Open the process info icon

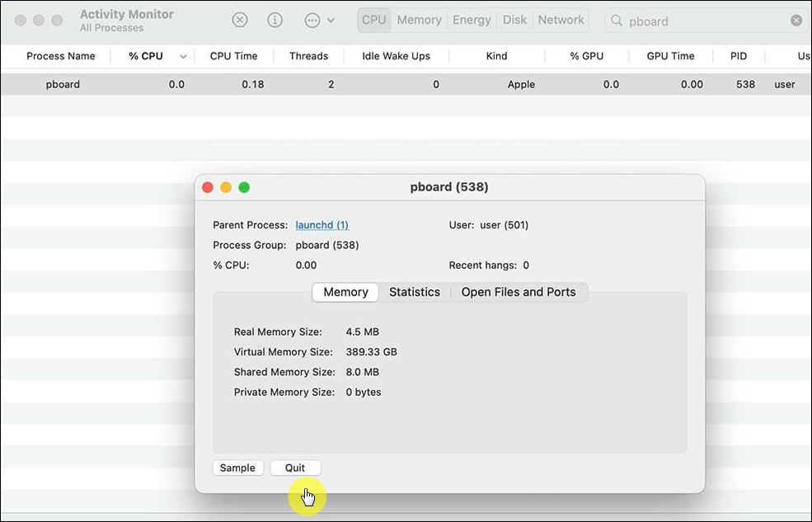(275, 20)
